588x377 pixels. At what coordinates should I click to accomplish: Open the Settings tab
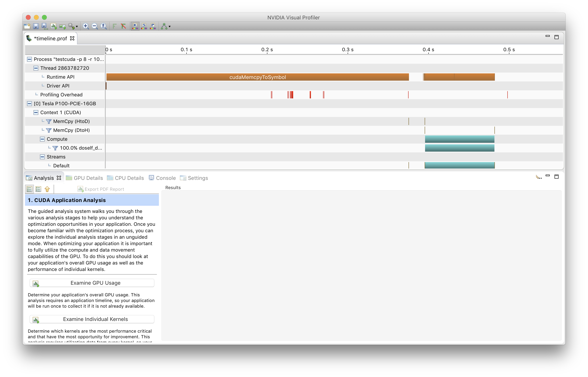194,178
